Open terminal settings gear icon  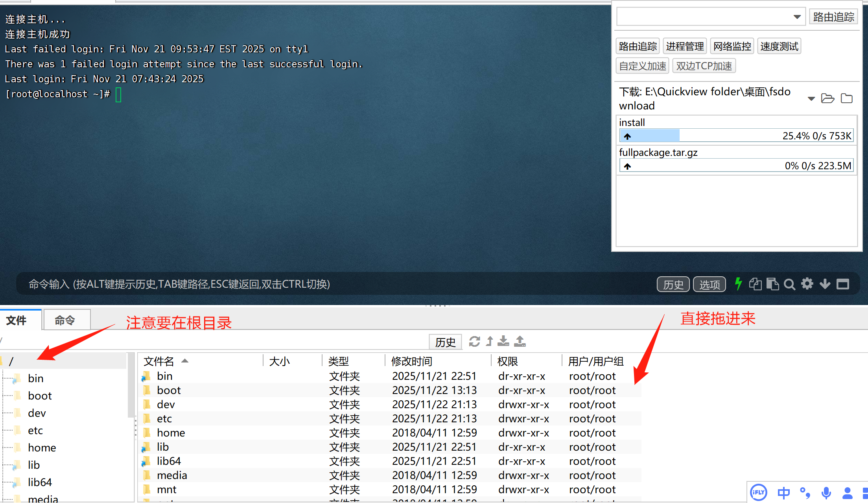click(x=807, y=284)
